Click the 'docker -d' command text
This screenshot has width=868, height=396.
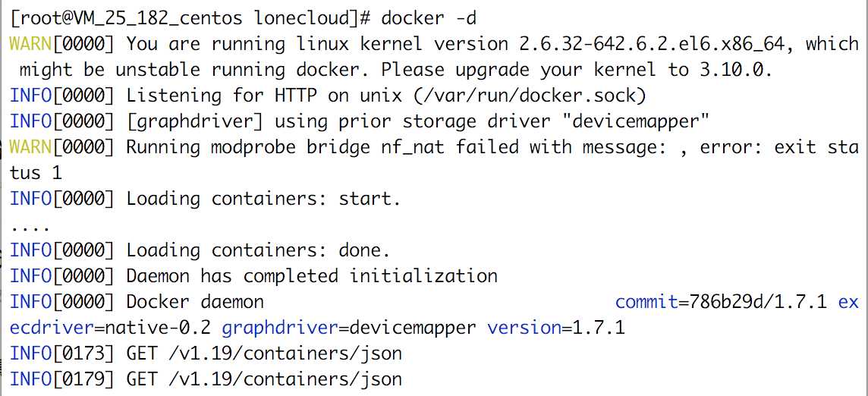(429, 17)
